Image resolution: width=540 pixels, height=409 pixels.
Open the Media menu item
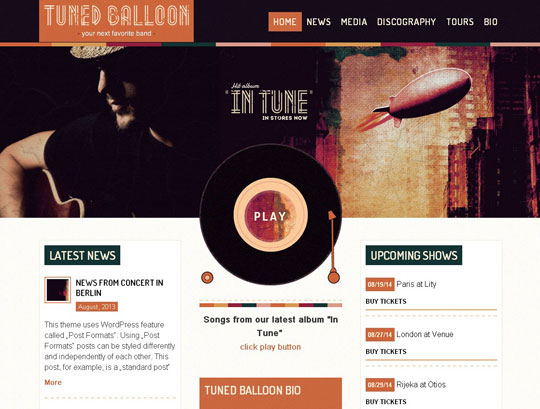tap(354, 22)
